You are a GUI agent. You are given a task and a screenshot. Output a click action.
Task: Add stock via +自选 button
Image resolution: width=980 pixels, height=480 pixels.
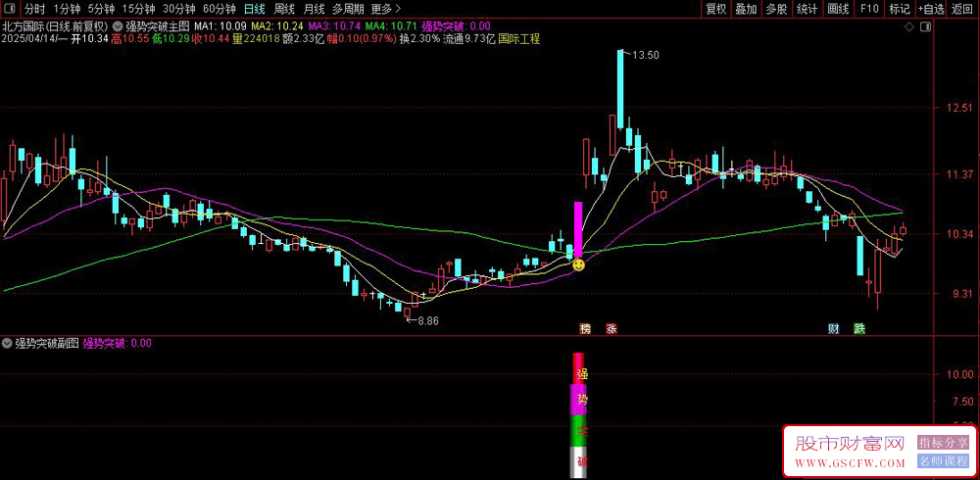931,9
